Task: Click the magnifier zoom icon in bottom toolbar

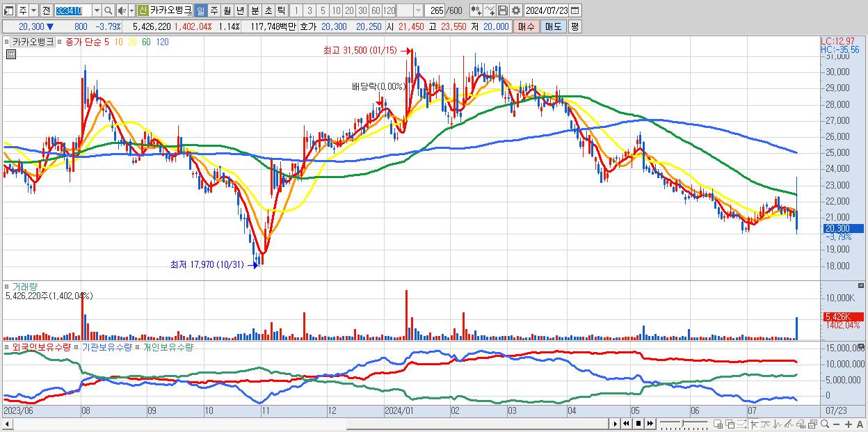Action: pyautogui.click(x=825, y=424)
